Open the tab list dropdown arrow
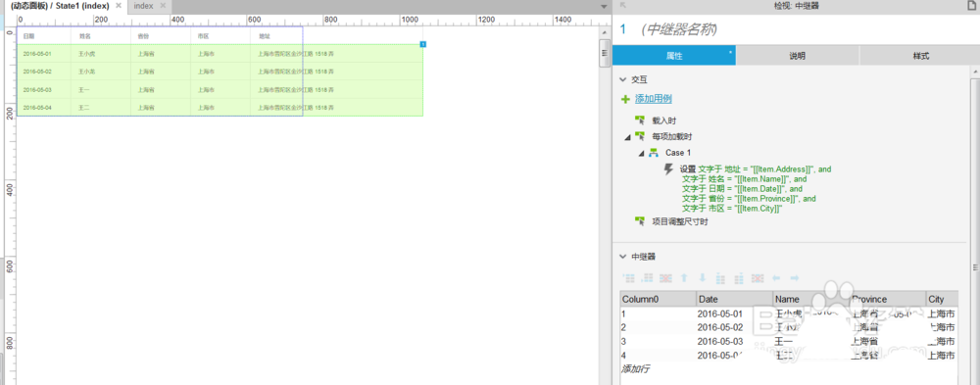Viewport: 980px width, 385px height. click(603, 7)
